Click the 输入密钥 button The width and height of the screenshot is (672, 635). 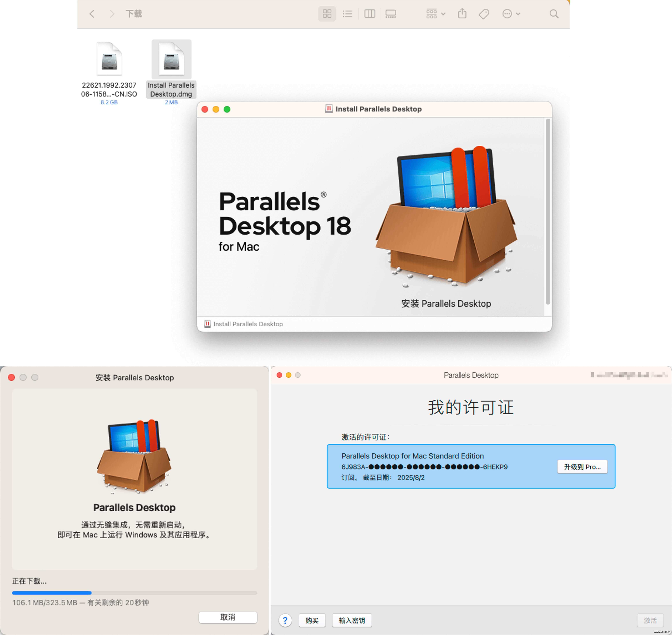pyautogui.click(x=352, y=620)
